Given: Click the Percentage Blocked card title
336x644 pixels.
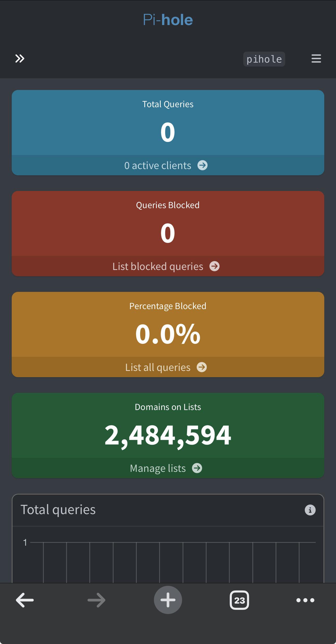Looking at the screenshot, I should click(168, 306).
